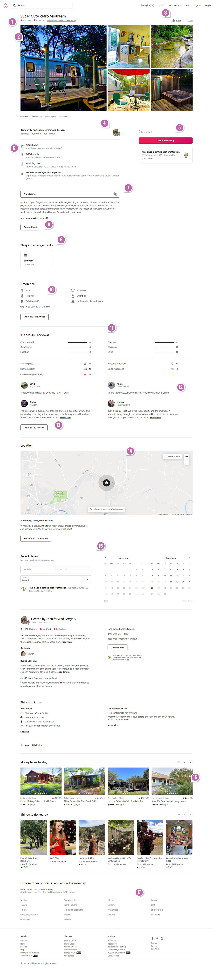Click the host profile photo avatar

pos(116,132)
